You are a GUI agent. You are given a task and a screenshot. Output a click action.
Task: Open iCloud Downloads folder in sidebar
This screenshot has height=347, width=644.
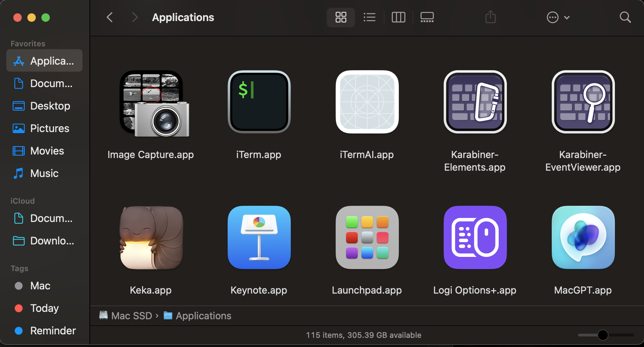coord(44,241)
